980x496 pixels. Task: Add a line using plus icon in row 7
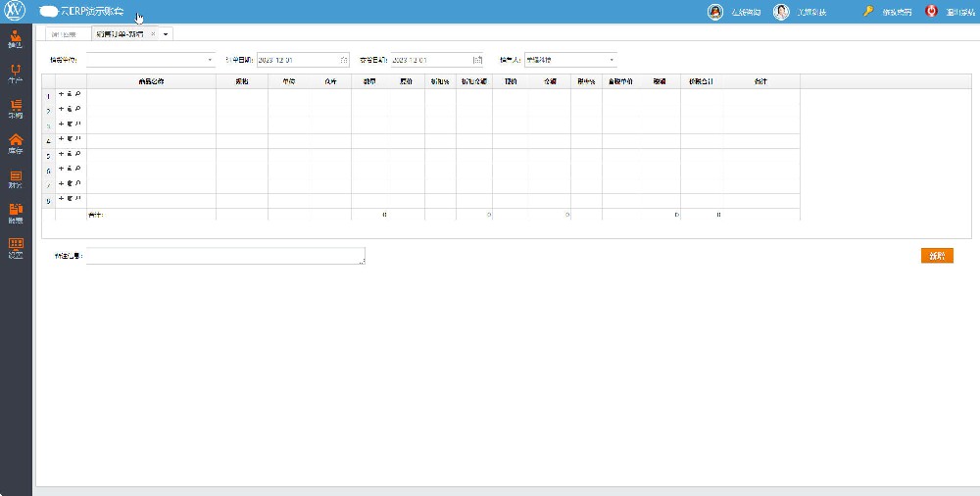click(x=61, y=184)
